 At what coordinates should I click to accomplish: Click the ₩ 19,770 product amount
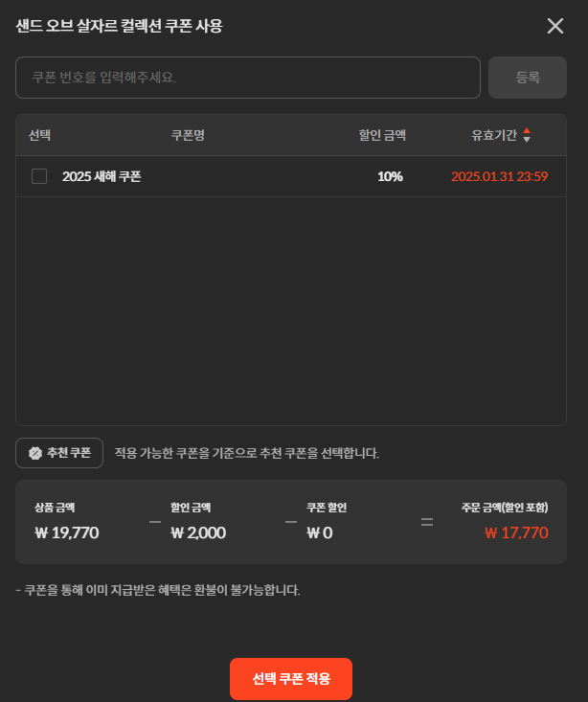point(67,532)
